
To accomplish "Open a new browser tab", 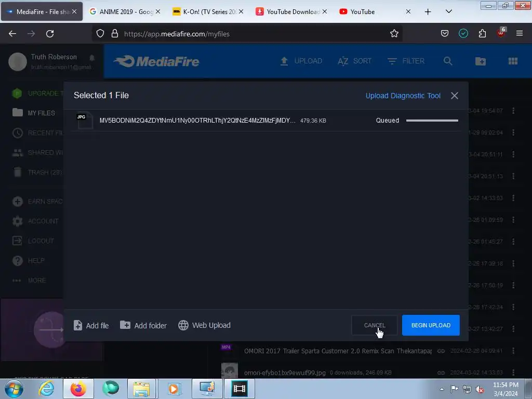I will (428, 12).
